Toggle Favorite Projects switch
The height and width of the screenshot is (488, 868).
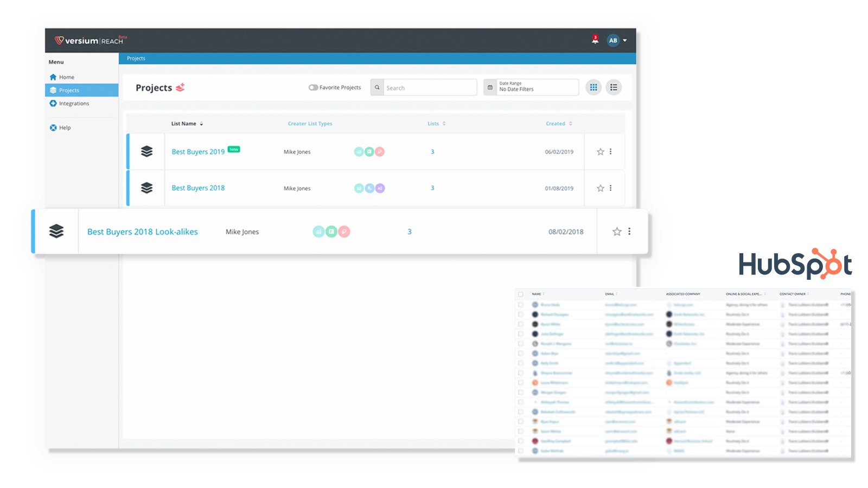pyautogui.click(x=313, y=87)
